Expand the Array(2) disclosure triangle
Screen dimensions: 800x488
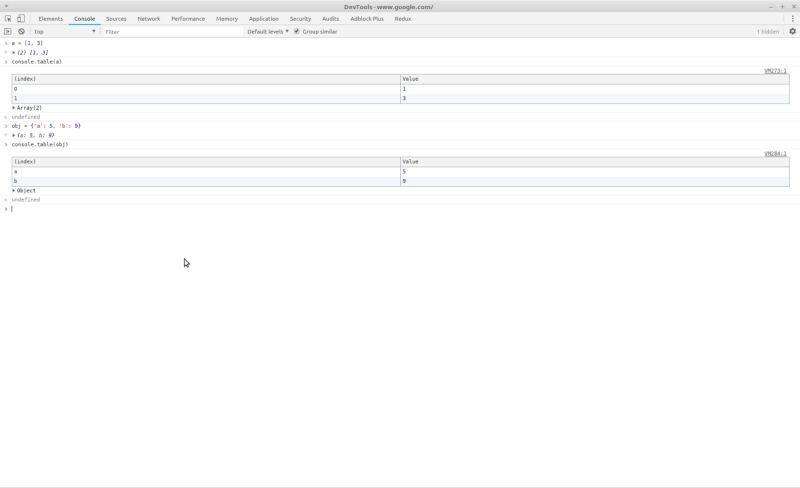[x=14, y=108]
